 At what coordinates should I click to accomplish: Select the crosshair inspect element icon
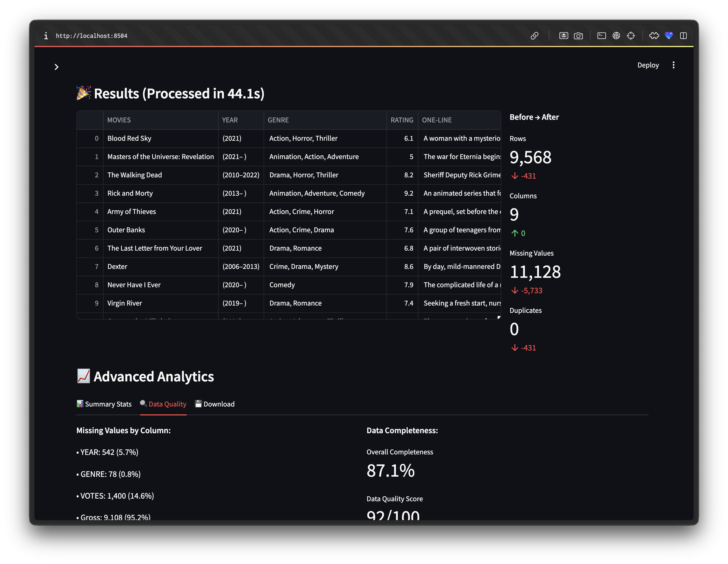click(631, 36)
